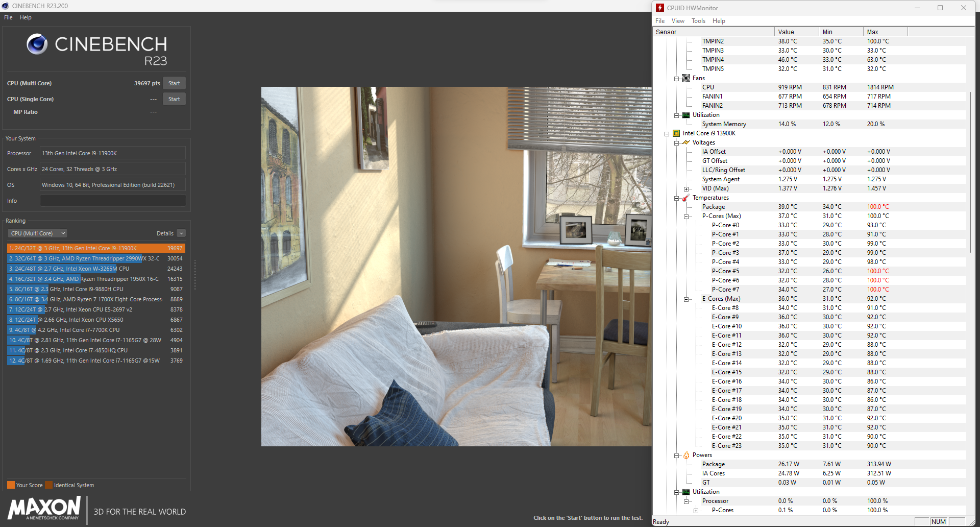Click the Max column header
This screenshot has width=980, height=527.
point(886,32)
